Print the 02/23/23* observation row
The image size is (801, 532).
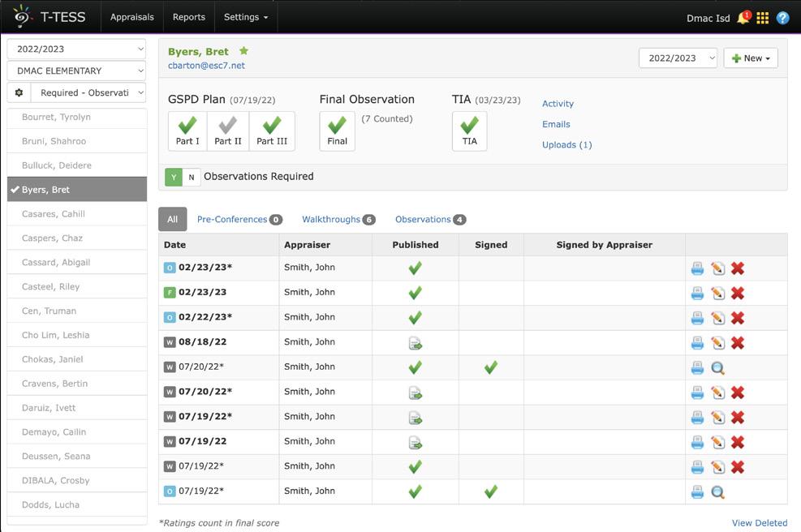click(x=697, y=268)
